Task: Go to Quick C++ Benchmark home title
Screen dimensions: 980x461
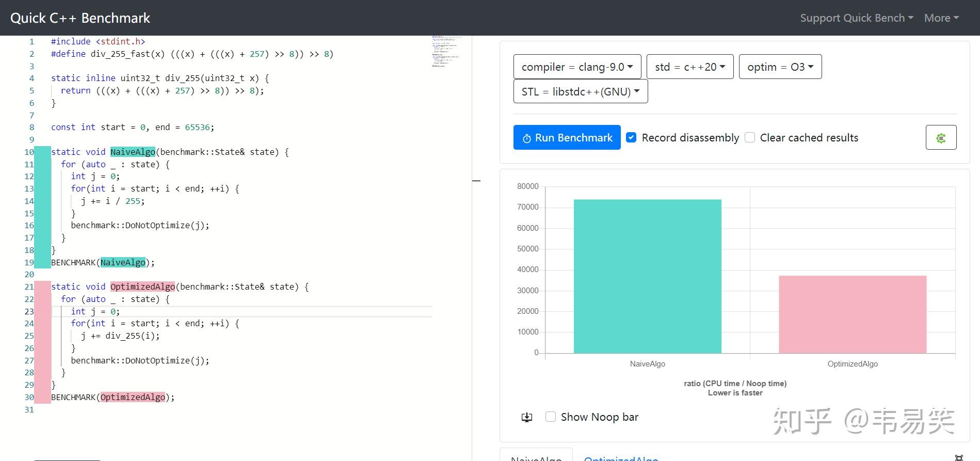Action: coord(80,18)
